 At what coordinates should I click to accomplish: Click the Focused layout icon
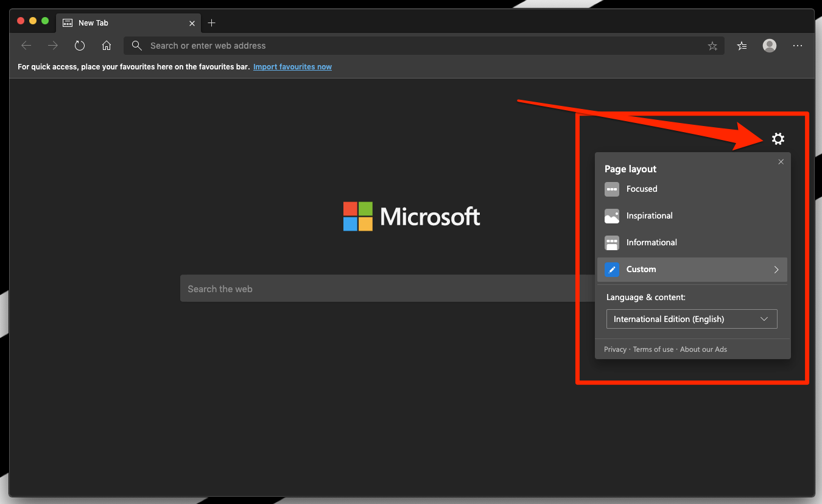[612, 189]
